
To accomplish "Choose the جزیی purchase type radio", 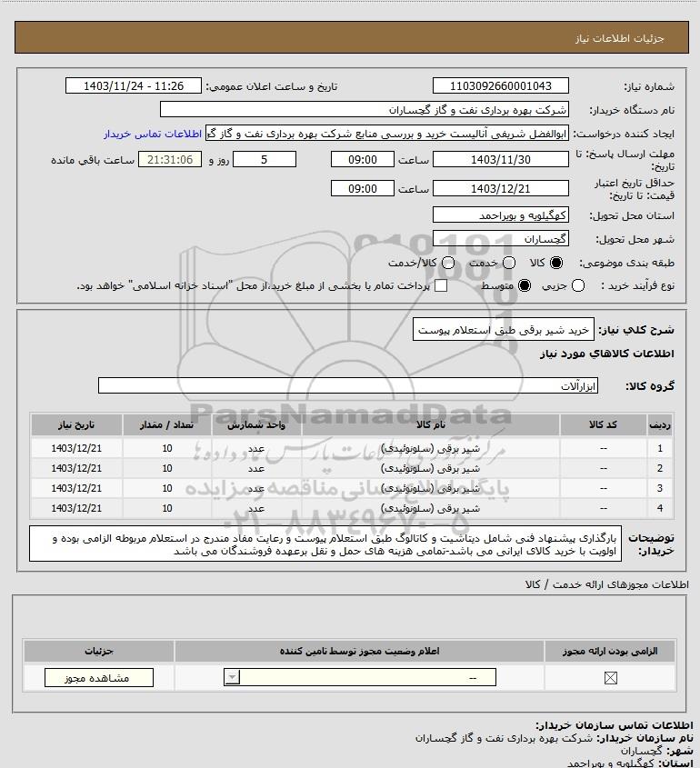I will pos(578,285).
